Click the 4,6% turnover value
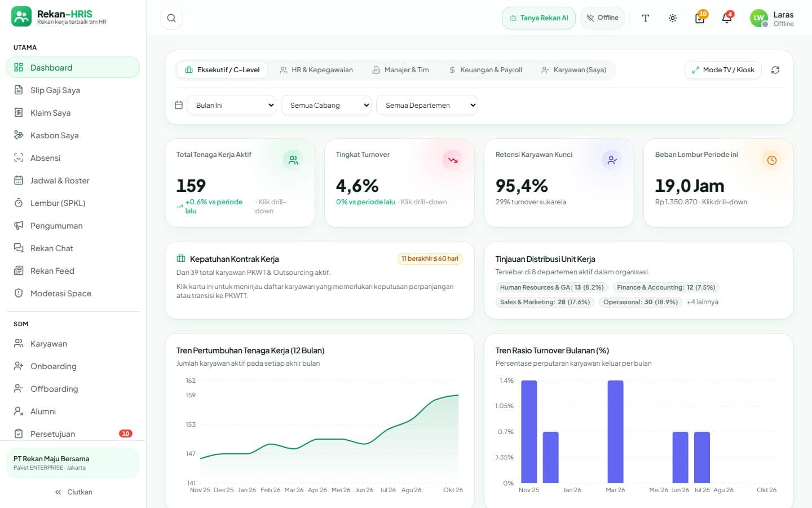This screenshot has height=508, width=812. [x=358, y=186]
